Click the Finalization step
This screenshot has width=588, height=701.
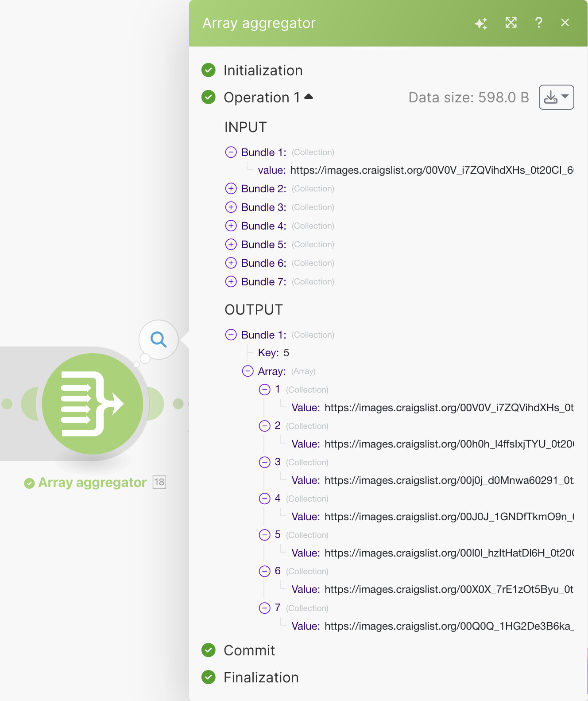click(261, 678)
